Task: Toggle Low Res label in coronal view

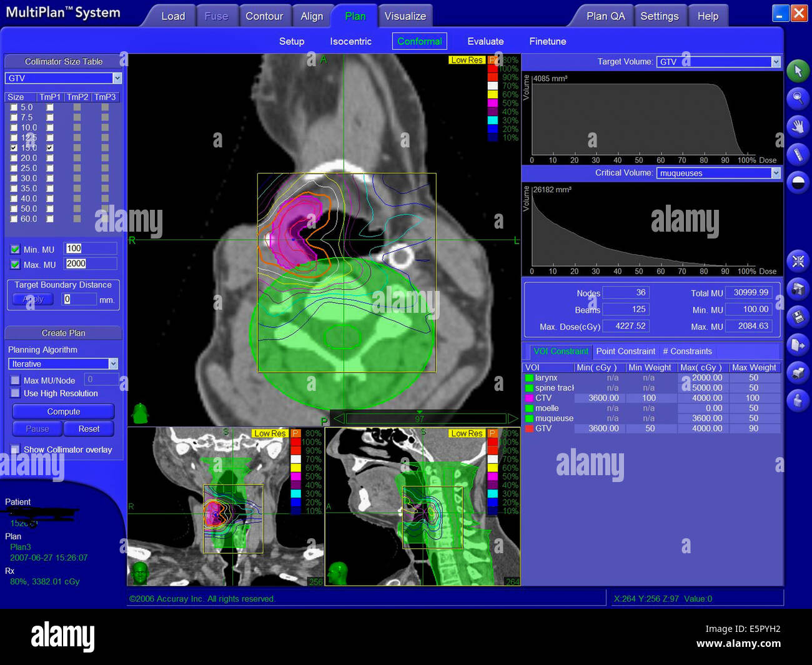Action: (270, 433)
